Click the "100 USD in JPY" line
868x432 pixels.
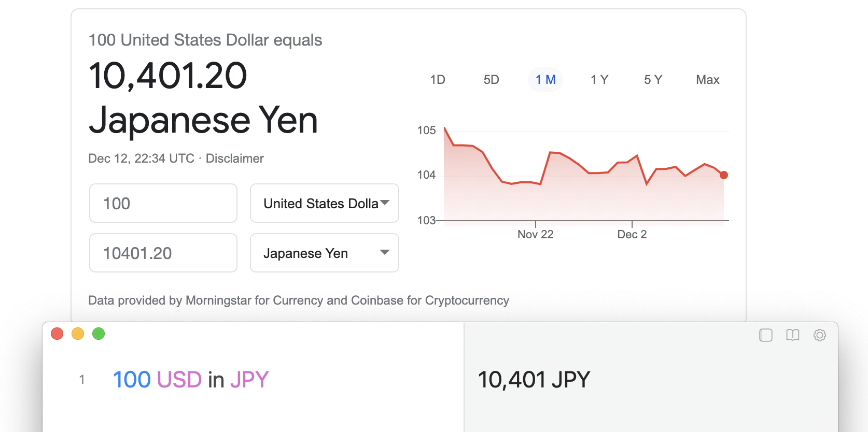pos(191,380)
